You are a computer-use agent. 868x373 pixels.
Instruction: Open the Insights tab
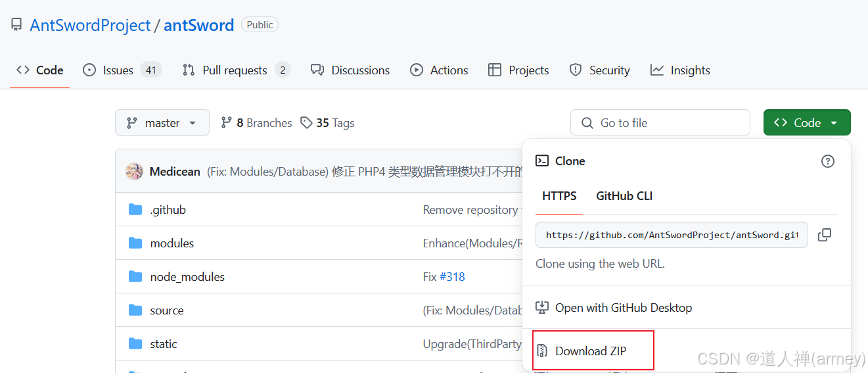point(680,70)
